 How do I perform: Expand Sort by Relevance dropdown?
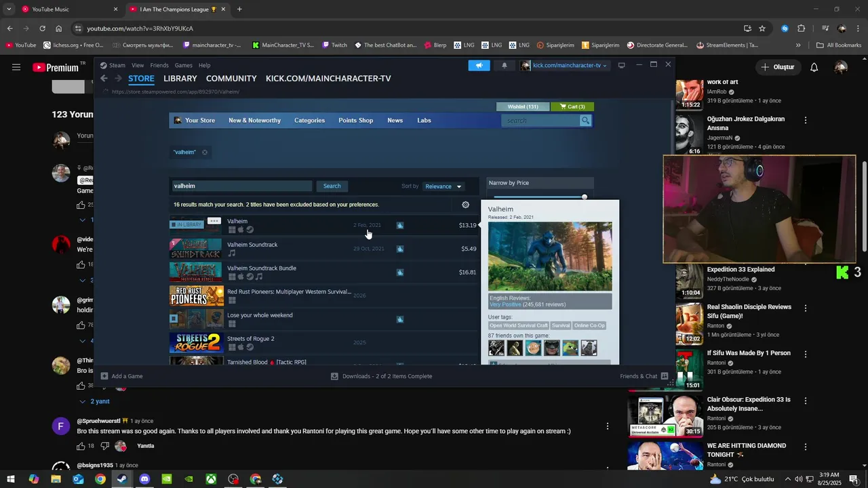[x=443, y=186]
